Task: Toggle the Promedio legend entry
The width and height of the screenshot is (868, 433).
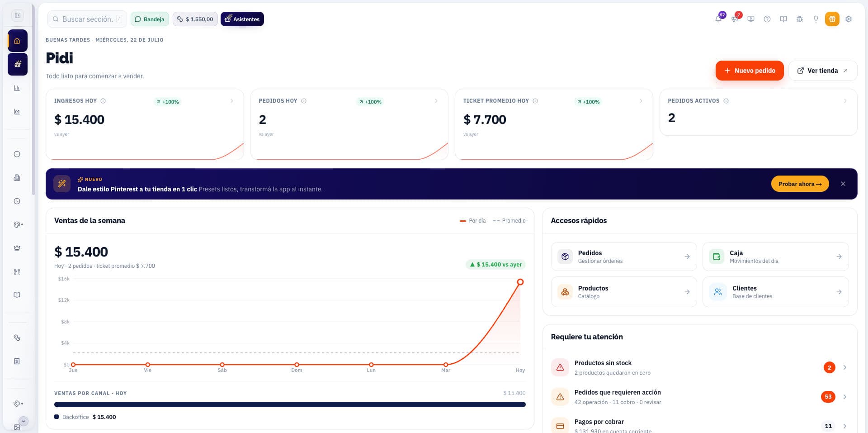Action: [509, 221]
